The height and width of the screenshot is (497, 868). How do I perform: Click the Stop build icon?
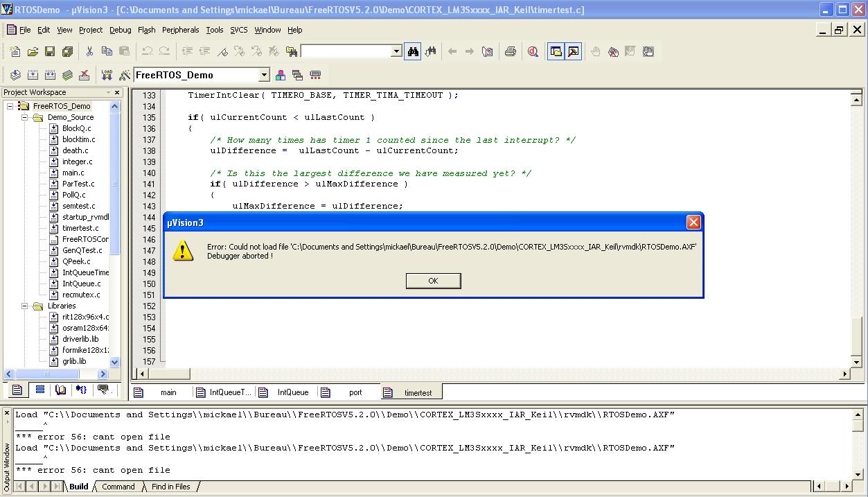pyautogui.click(x=85, y=75)
